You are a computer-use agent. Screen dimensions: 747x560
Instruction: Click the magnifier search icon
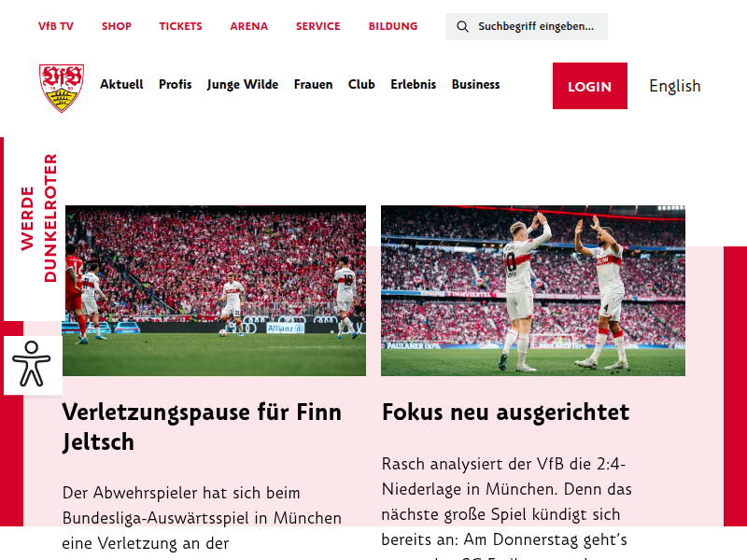tap(462, 27)
